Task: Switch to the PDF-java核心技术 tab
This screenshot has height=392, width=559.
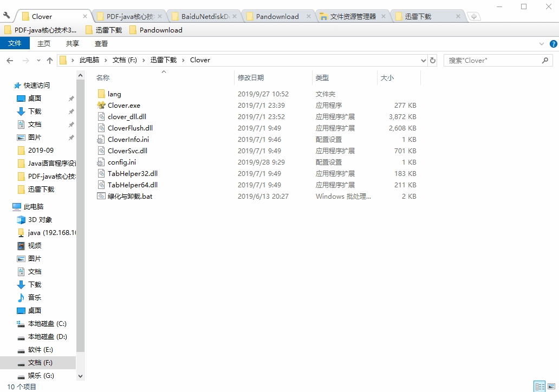Action: point(129,16)
